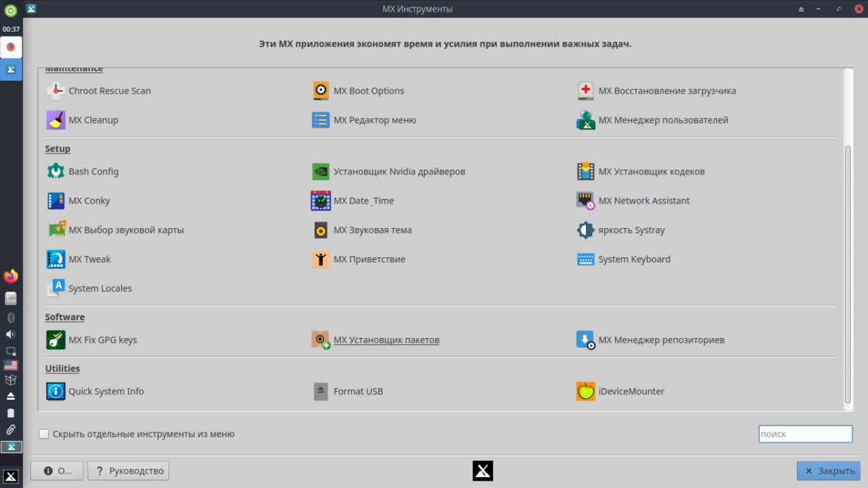The width and height of the screenshot is (868, 488).
Task: Start MX Cleanup broom icon
Action: (56, 120)
